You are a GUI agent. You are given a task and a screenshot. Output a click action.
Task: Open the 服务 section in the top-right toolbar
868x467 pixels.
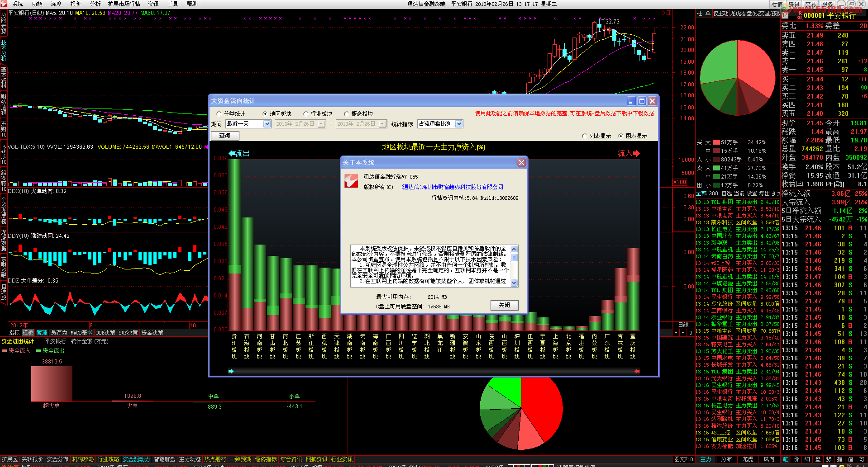coord(827,4)
